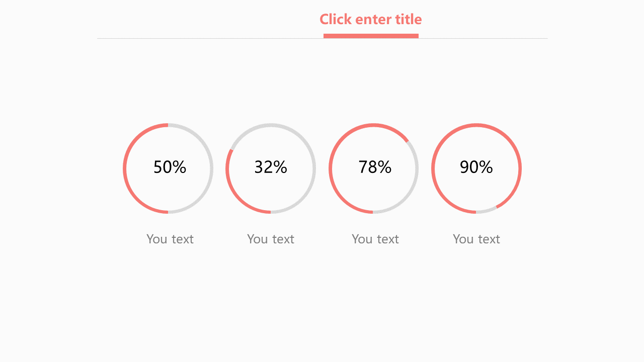Click the 50% label text
644x362 pixels.
[170, 167]
